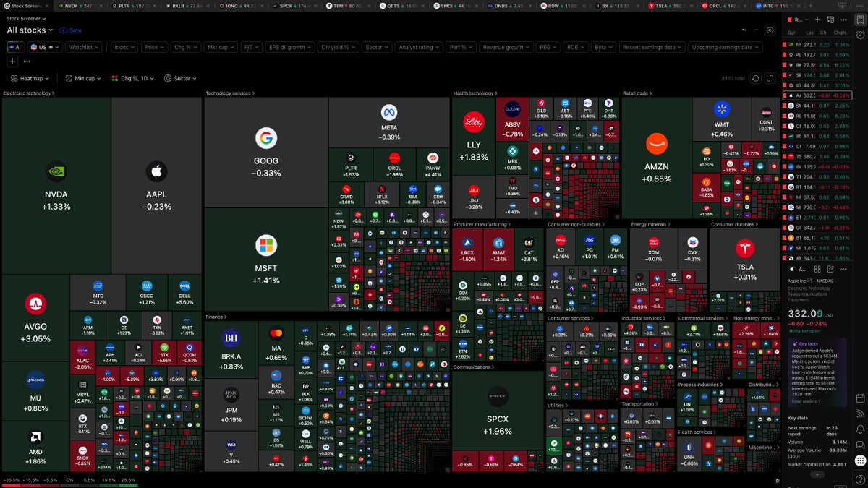Open the US country filter dropdown
The image size is (868, 488).
click(46, 47)
